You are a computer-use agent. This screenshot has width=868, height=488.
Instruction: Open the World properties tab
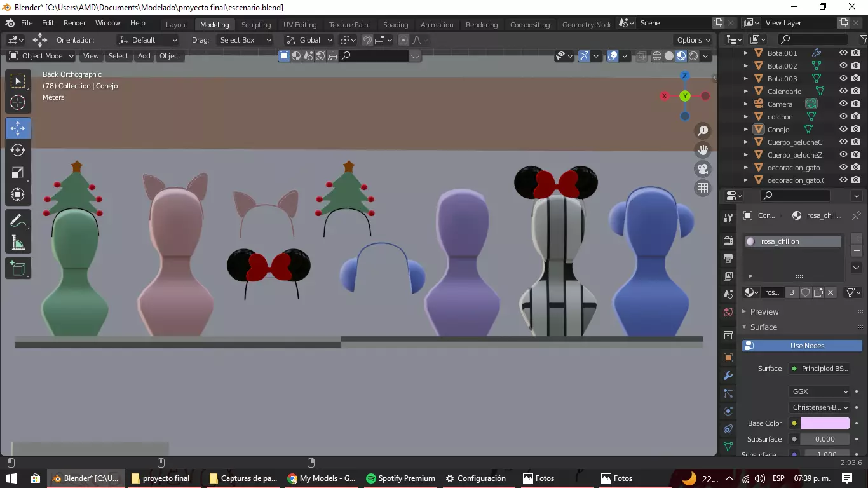[728, 312]
